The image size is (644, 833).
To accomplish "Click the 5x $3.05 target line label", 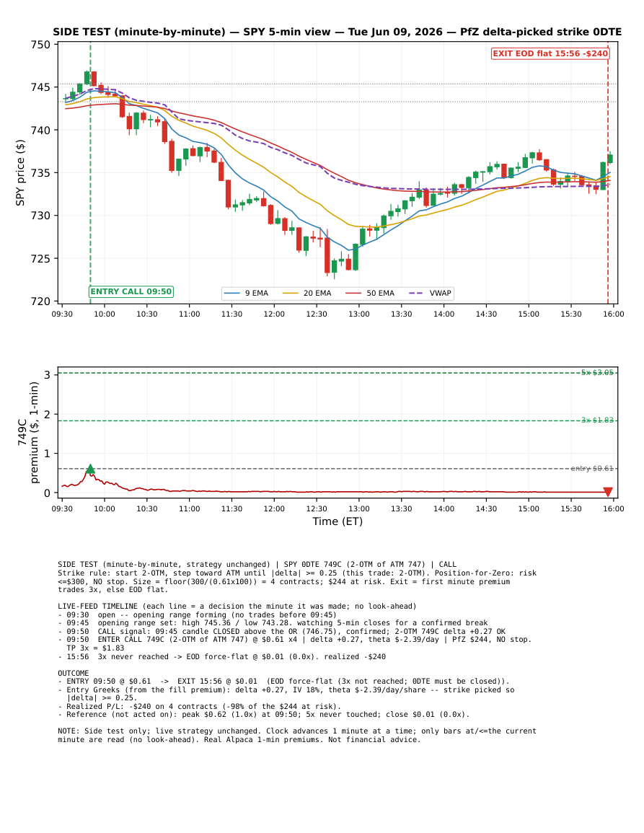I will (597, 372).
